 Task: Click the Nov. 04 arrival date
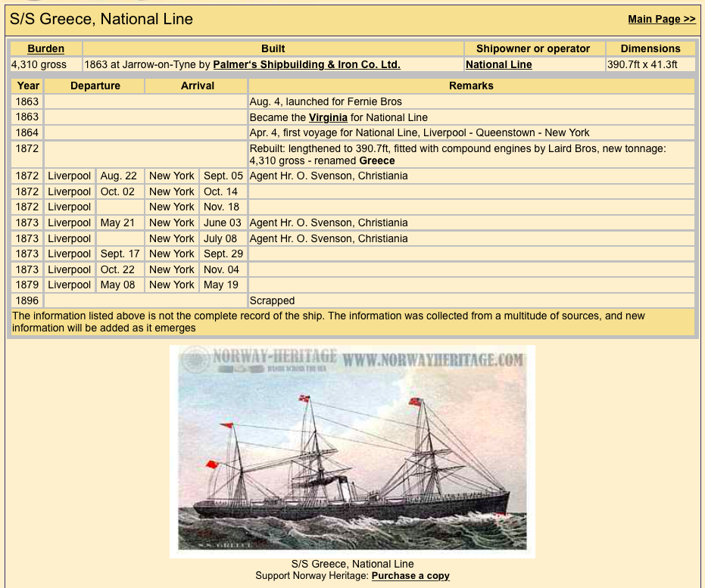(221, 269)
